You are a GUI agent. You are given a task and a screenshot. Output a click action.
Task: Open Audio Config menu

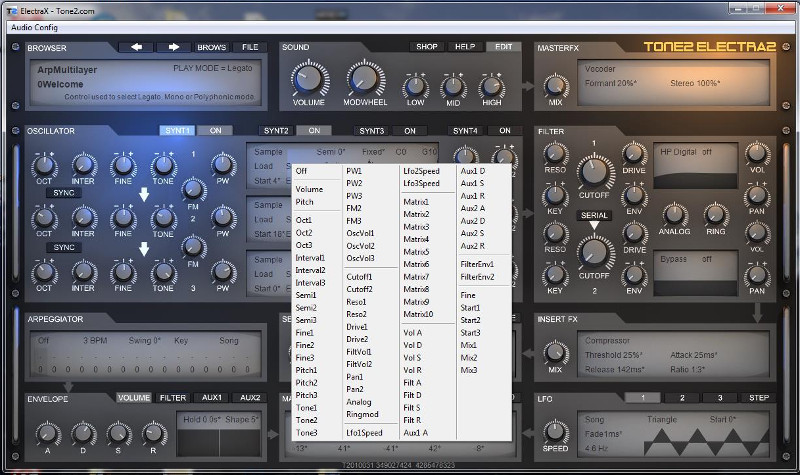click(35, 27)
